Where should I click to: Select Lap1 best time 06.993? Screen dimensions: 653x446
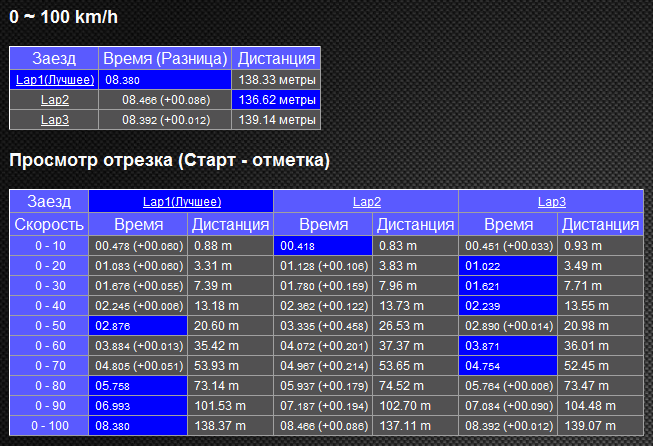coord(138,406)
